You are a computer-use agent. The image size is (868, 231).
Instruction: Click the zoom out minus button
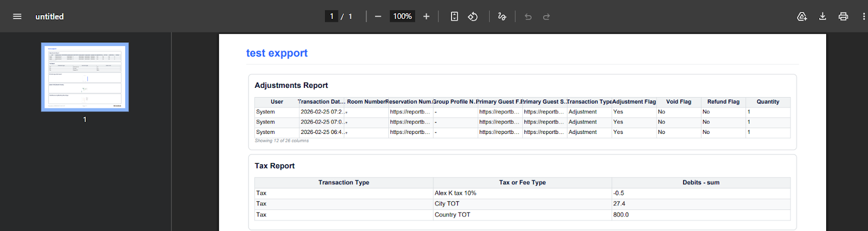point(378,16)
